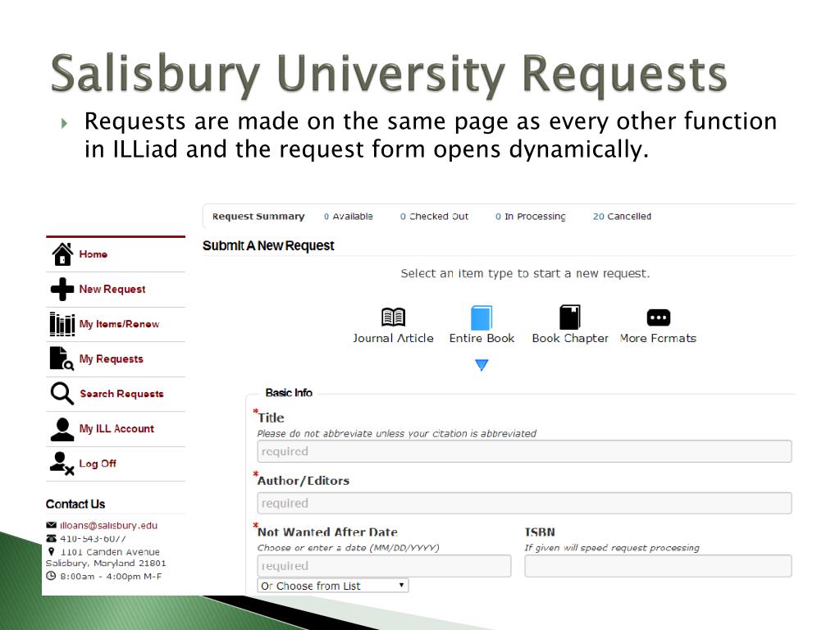Screen dimensions: 840x630
Task: View 20 Cancelled requests
Action: coord(622,217)
